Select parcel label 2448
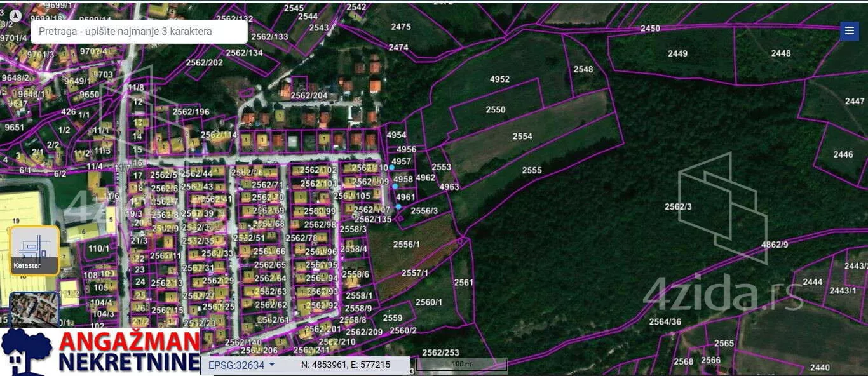Image resolution: width=868 pixels, height=376 pixels. pos(781,53)
